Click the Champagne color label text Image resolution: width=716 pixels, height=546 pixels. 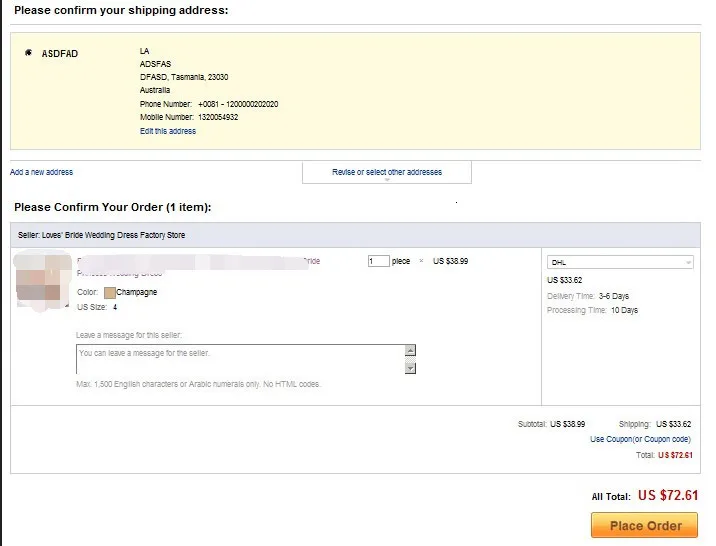(x=137, y=292)
